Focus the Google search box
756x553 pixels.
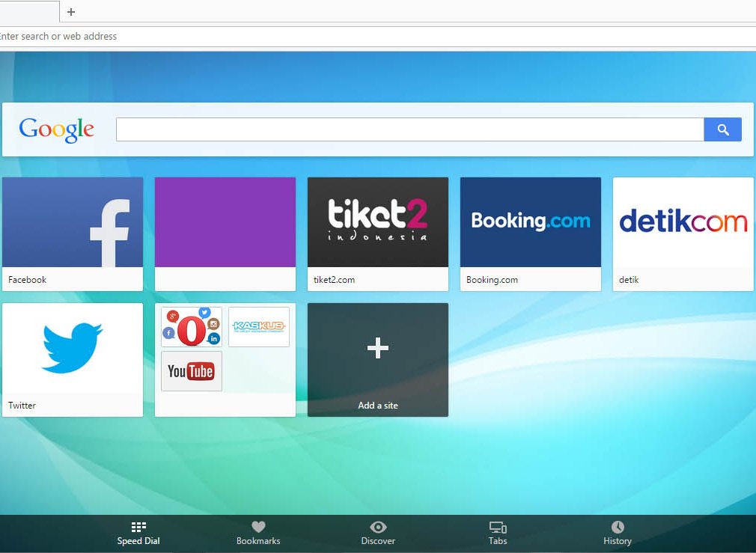[x=410, y=129]
